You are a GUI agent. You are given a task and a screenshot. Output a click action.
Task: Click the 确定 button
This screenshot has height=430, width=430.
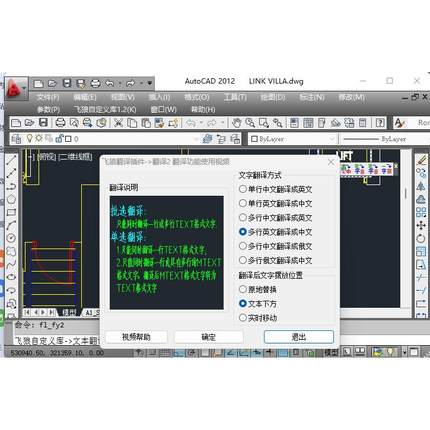tap(209, 337)
